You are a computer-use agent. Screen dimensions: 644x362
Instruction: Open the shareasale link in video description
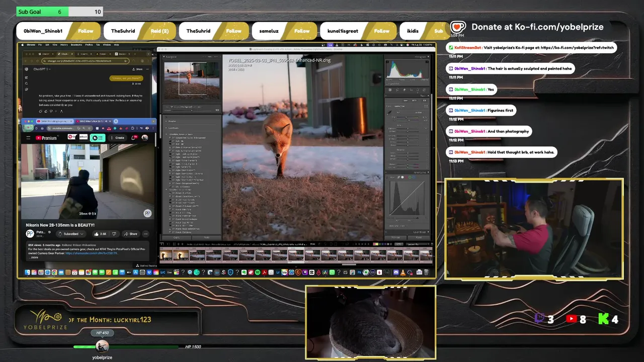click(x=92, y=253)
